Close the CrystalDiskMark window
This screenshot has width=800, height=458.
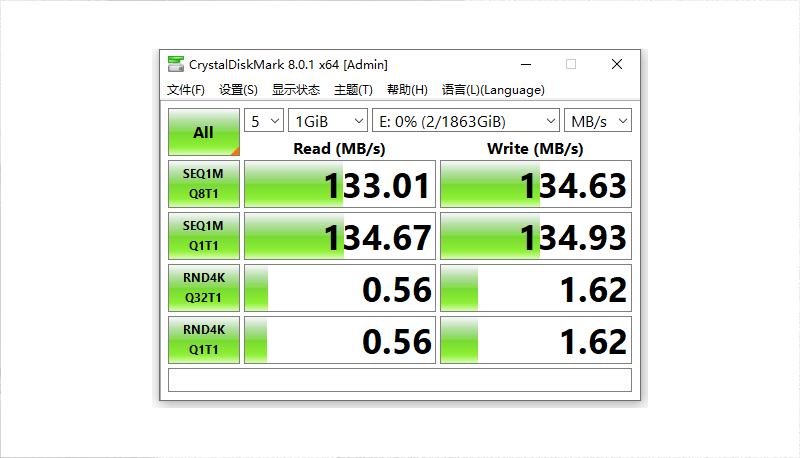[x=617, y=64]
